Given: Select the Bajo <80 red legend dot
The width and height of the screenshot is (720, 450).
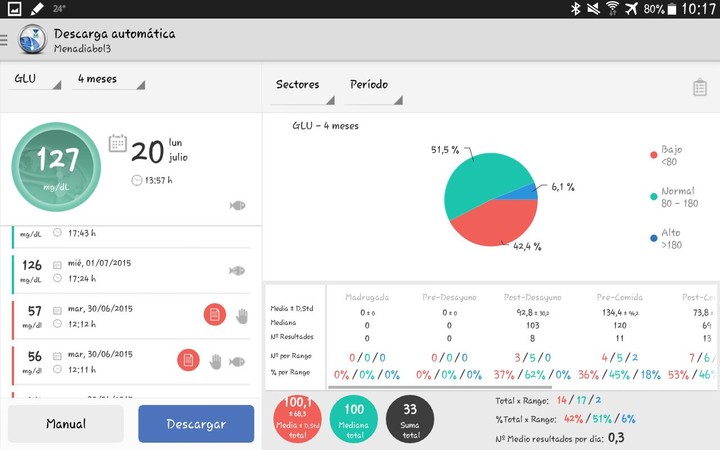Looking at the screenshot, I should (x=654, y=155).
